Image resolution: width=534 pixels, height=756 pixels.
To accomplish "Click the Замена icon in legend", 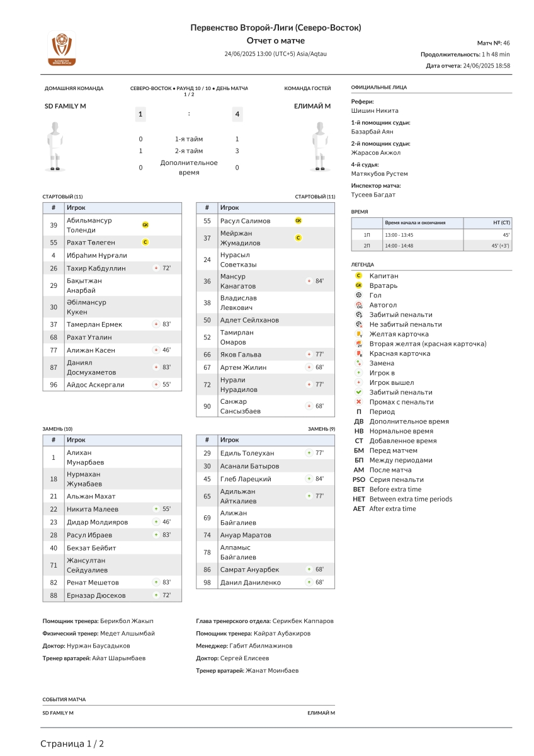I will click(x=358, y=364).
